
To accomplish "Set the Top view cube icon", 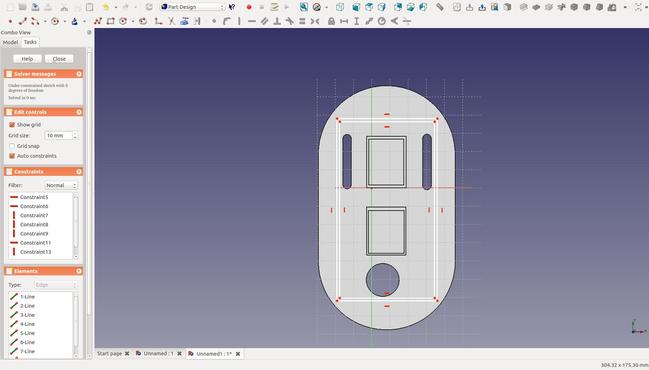I will (x=369, y=7).
